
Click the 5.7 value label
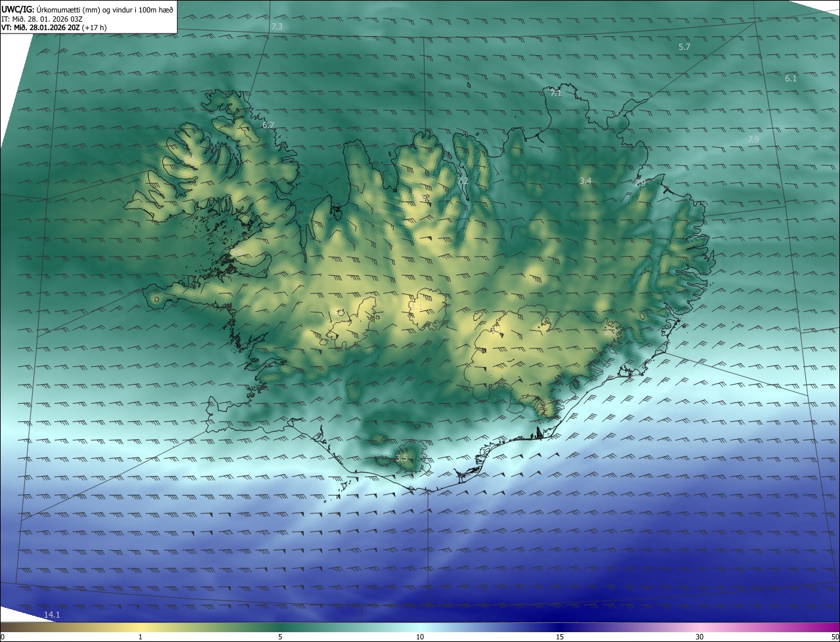(x=684, y=47)
